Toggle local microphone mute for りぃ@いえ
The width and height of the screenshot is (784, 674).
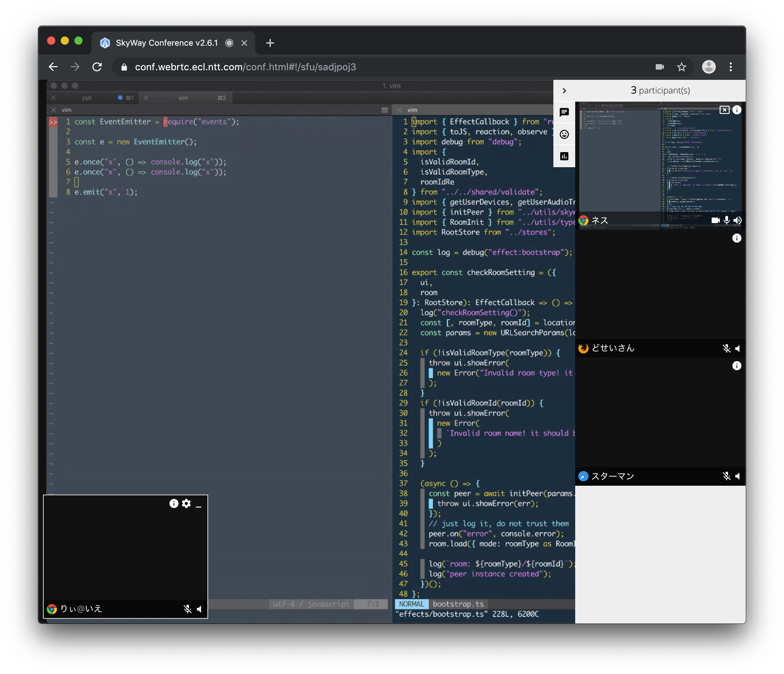click(187, 609)
